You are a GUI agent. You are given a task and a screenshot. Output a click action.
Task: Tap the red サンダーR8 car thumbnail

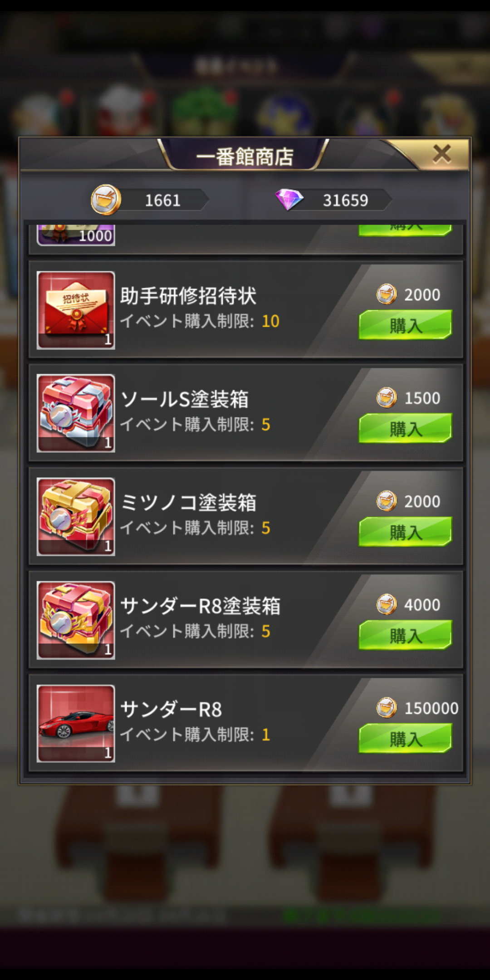pyautogui.click(x=76, y=724)
